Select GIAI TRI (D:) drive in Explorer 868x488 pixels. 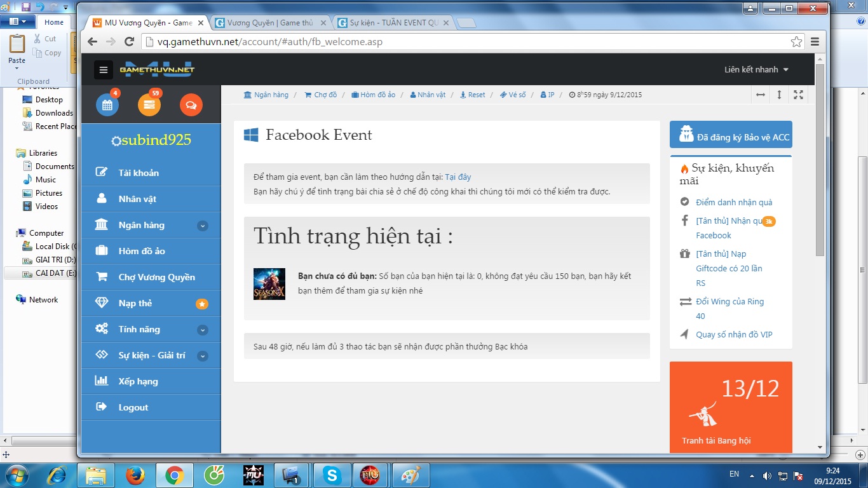pos(49,259)
